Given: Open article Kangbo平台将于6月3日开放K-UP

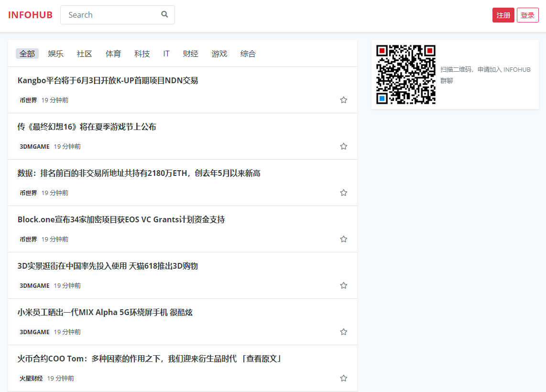Looking at the screenshot, I should coord(108,80).
